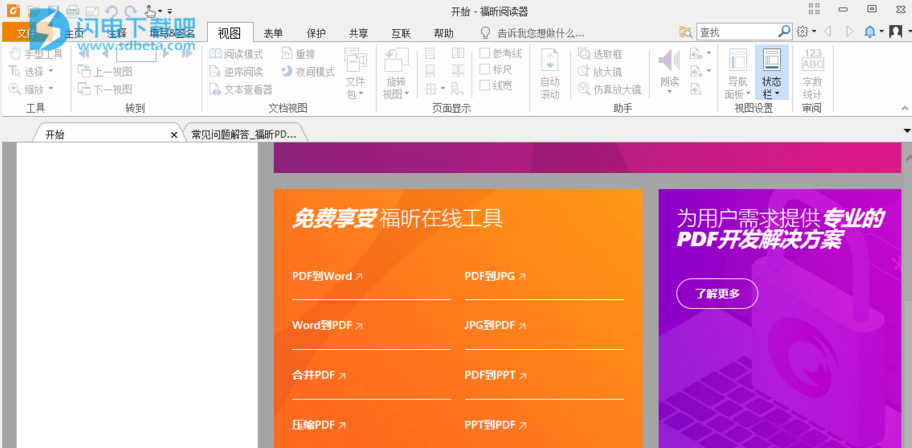Open the Word到PDF link
The width and height of the screenshot is (912, 448).
click(328, 325)
